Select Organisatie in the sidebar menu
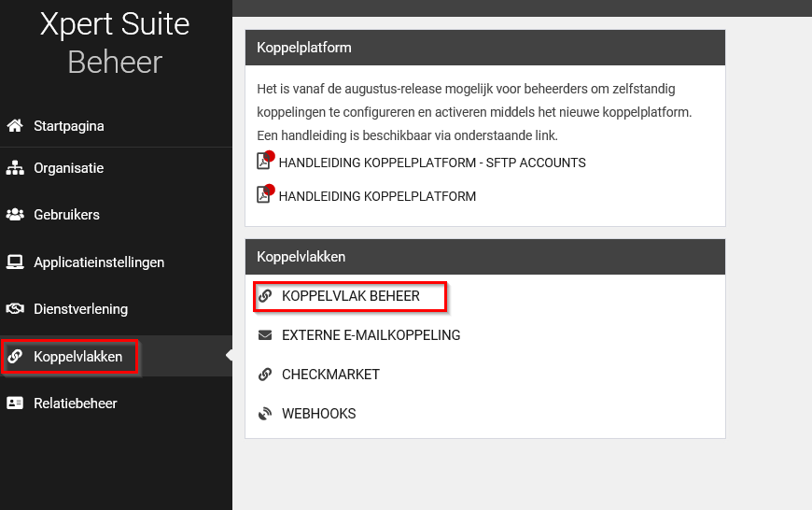Screen dimensions: 812x510 tap(68, 169)
